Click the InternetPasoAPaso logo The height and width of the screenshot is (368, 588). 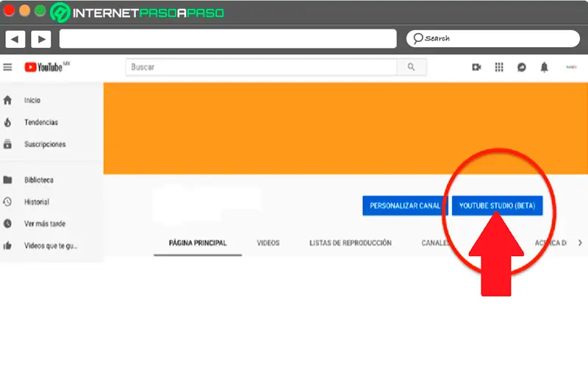(x=137, y=13)
